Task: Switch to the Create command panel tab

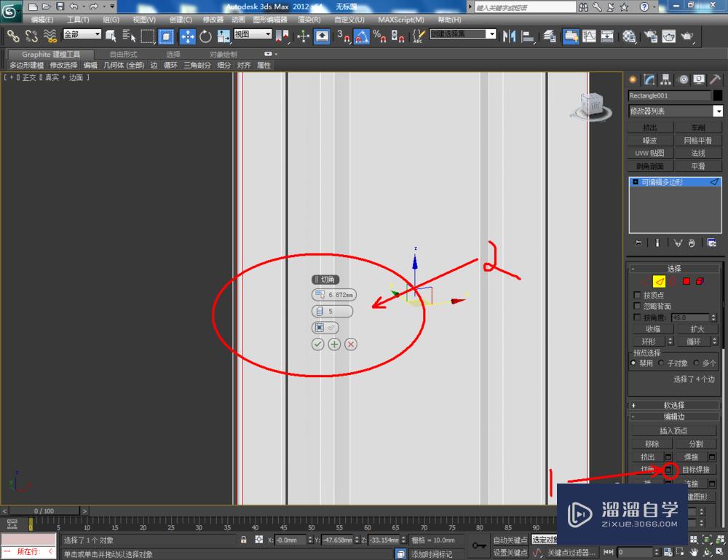Action: tap(633, 79)
